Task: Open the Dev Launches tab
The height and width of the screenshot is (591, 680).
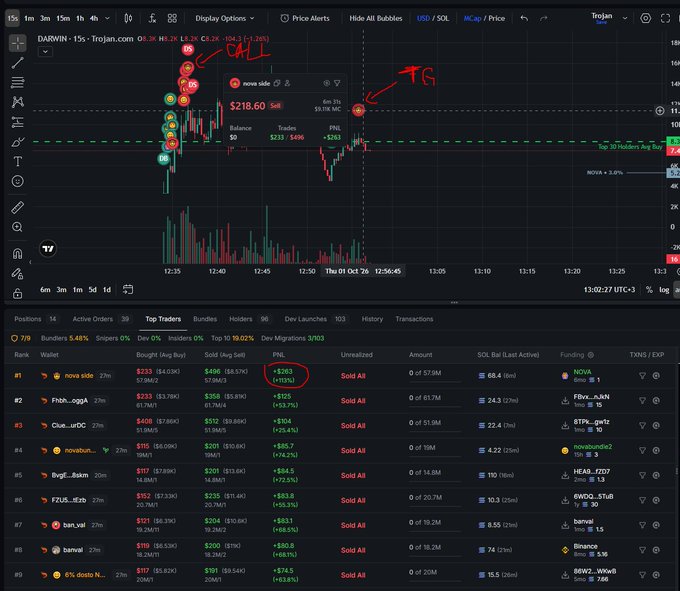Action: click(x=315, y=319)
